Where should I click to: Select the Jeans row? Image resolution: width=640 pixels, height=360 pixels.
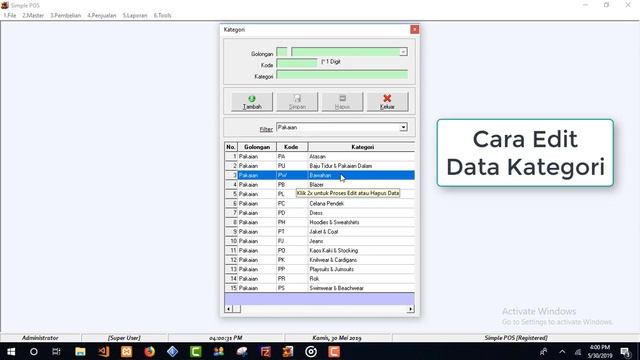pyautogui.click(x=320, y=241)
